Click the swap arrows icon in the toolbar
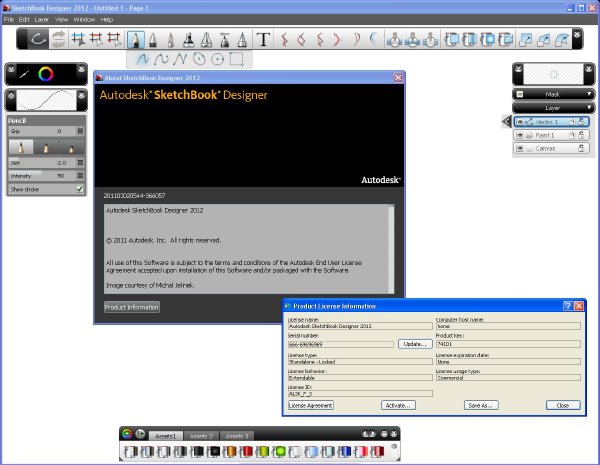This screenshot has width=600, height=465. [59, 39]
